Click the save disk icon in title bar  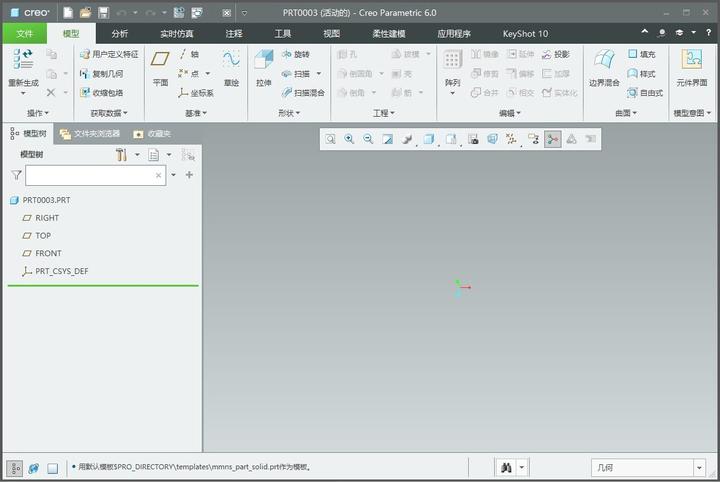click(103, 12)
